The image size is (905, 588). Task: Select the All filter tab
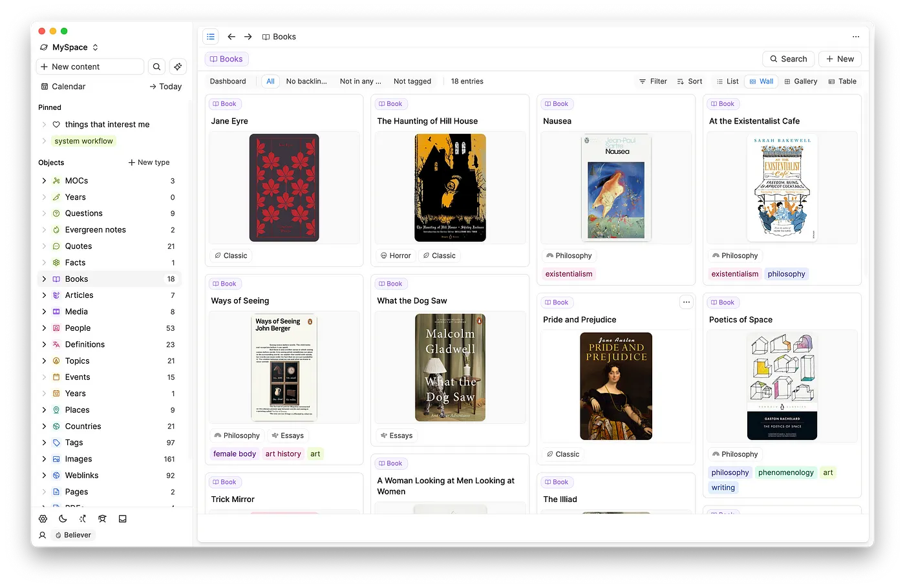point(270,81)
